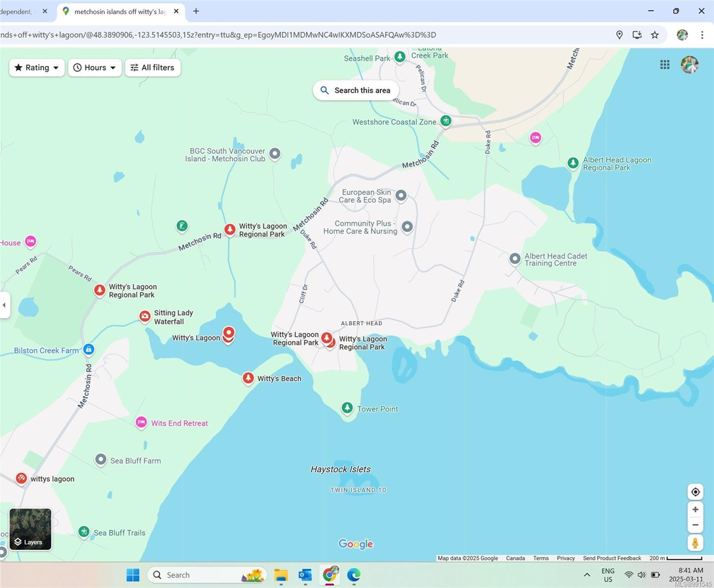Click the Wits End Retreat lodging pin

tap(141, 422)
